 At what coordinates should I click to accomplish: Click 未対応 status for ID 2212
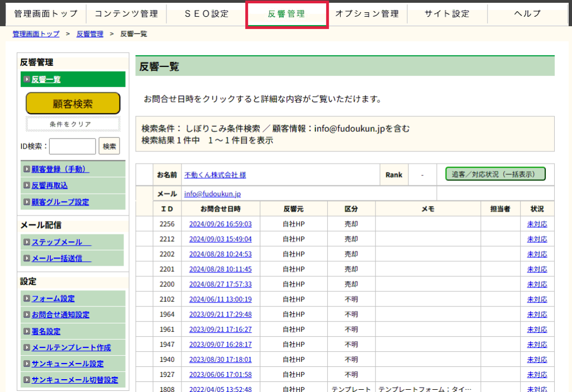[x=537, y=240]
